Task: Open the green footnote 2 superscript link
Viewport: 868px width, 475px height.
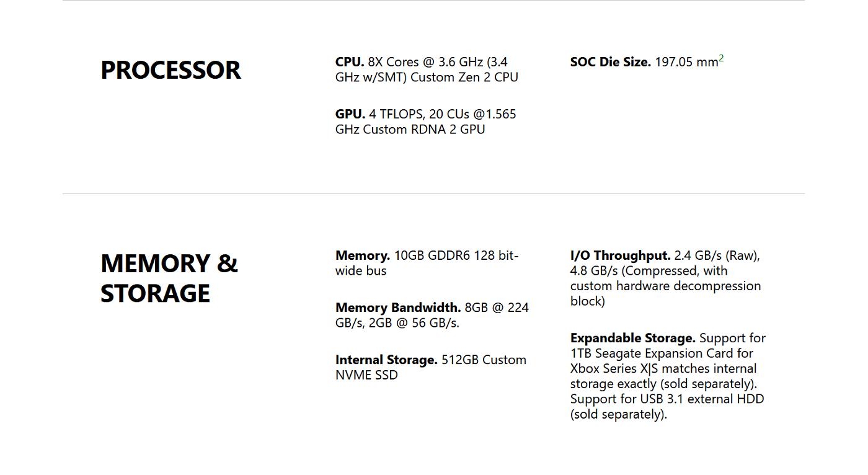Action: (x=722, y=59)
